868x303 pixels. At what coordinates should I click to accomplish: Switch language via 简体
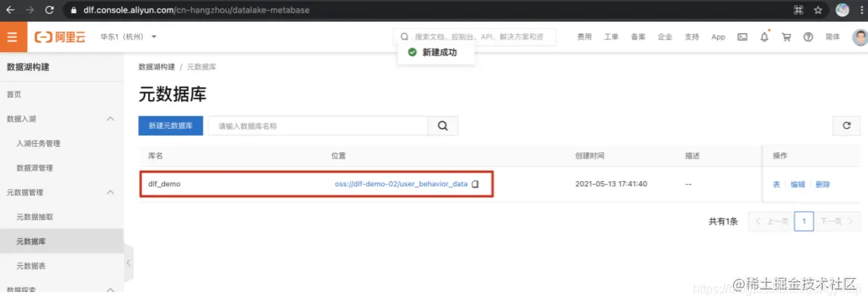point(832,37)
